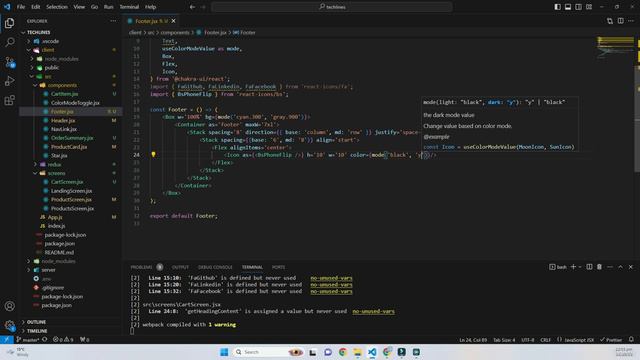Viewport: 640px width, 360px height.
Task: Click the new terminal plus icon
Action: pos(573,267)
